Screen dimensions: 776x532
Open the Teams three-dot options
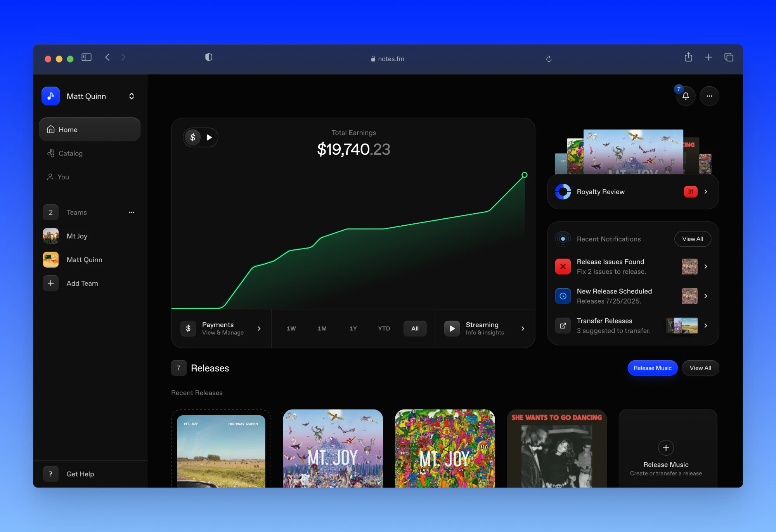(x=132, y=212)
